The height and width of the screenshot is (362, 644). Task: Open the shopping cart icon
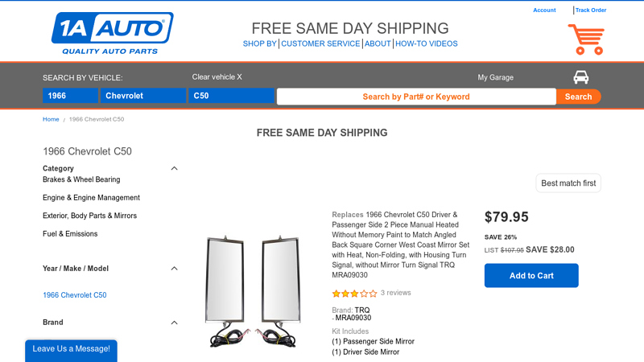pyautogui.click(x=585, y=39)
